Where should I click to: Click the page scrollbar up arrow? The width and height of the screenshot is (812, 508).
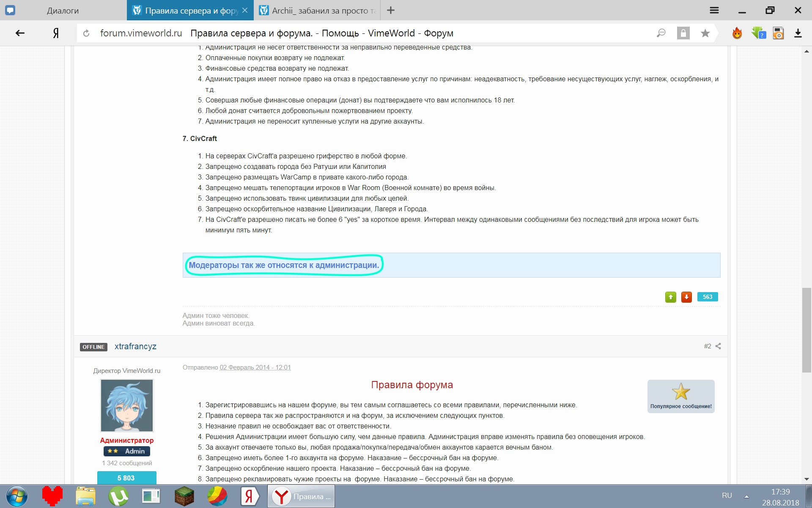[x=807, y=51]
